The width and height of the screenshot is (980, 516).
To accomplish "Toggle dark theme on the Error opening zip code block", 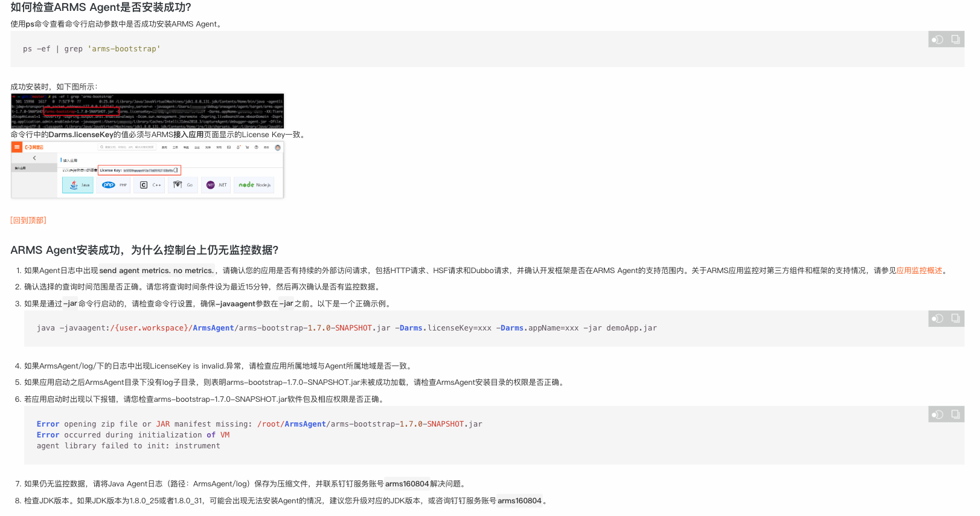I will (x=937, y=414).
